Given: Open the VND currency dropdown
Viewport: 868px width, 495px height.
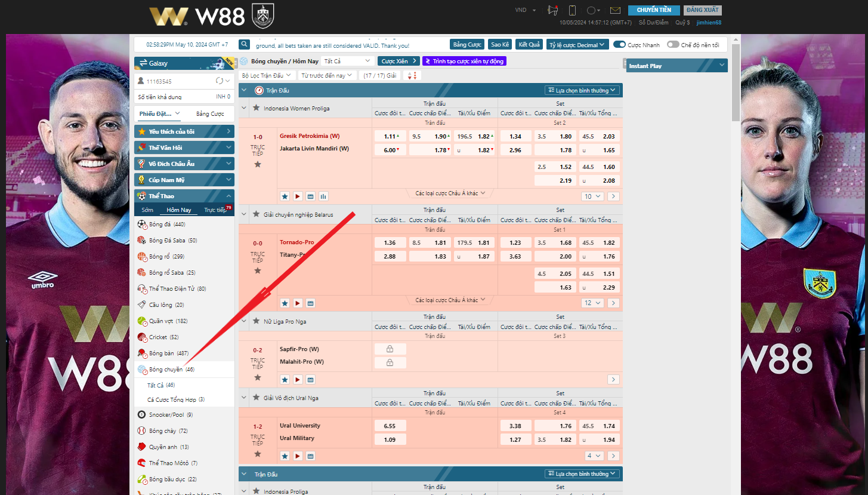Looking at the screenshot, I should [526, 10].
